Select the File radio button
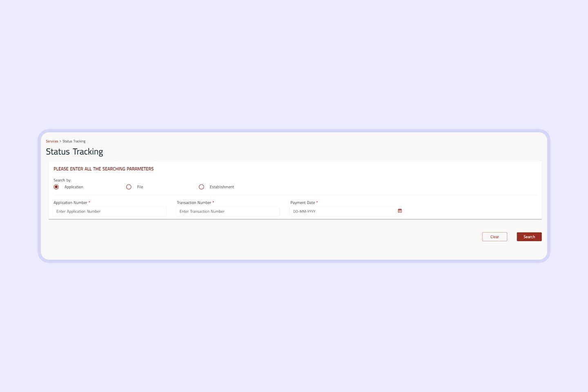Screen dimensions: 588x392 pos(129,187)
